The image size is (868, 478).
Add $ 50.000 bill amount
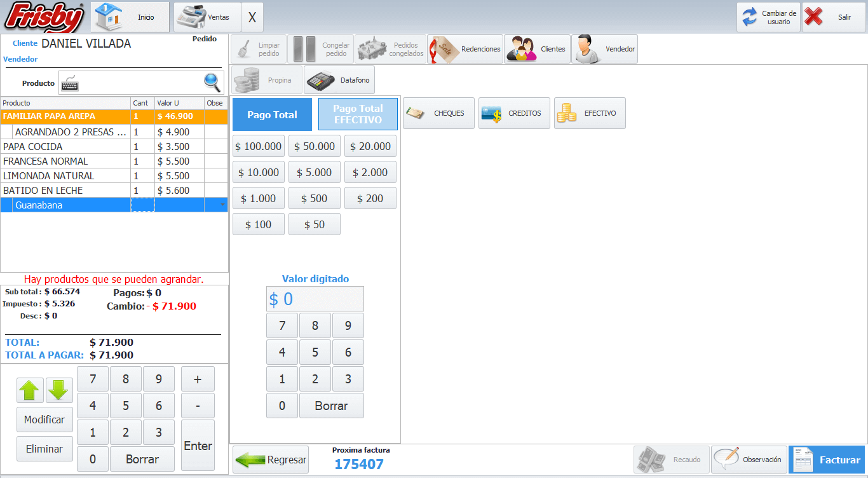[x=315, y=146]
